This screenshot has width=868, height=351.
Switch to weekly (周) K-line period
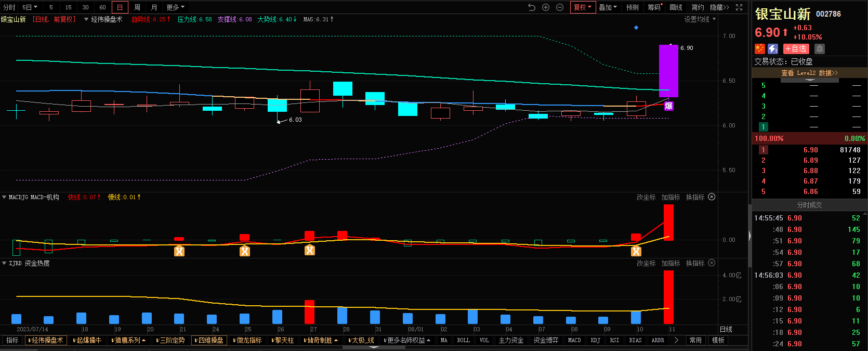[137, 7]
